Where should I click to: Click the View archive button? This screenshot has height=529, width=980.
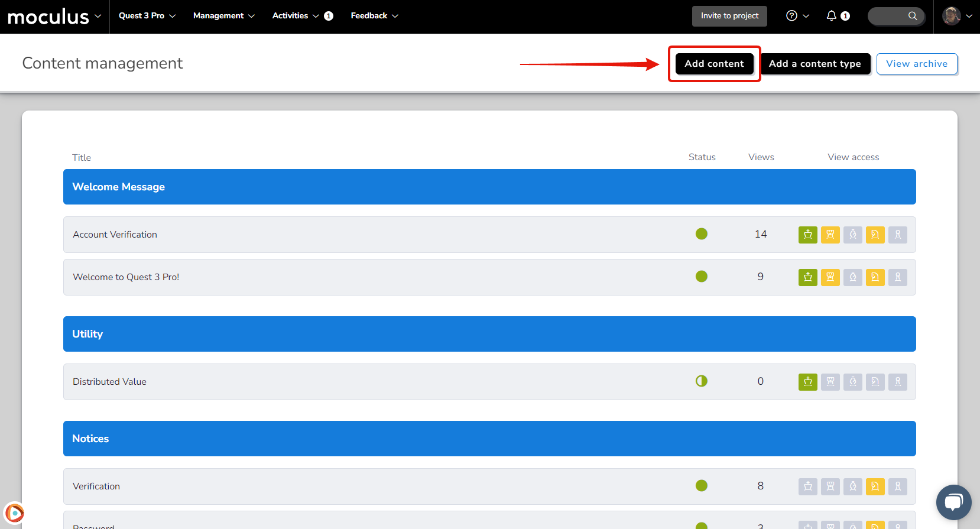(916, 64)
